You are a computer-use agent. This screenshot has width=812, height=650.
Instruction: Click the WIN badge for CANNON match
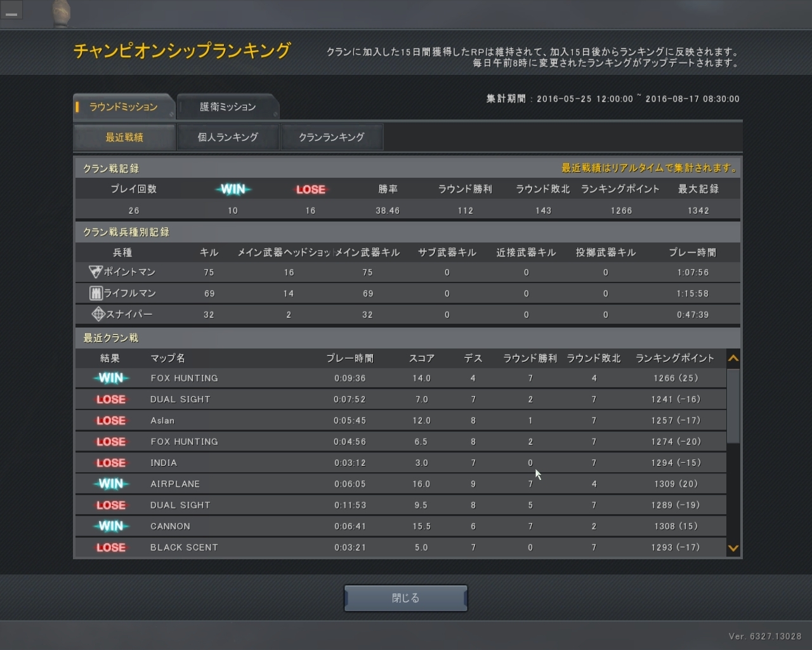[x=111, y=526]
